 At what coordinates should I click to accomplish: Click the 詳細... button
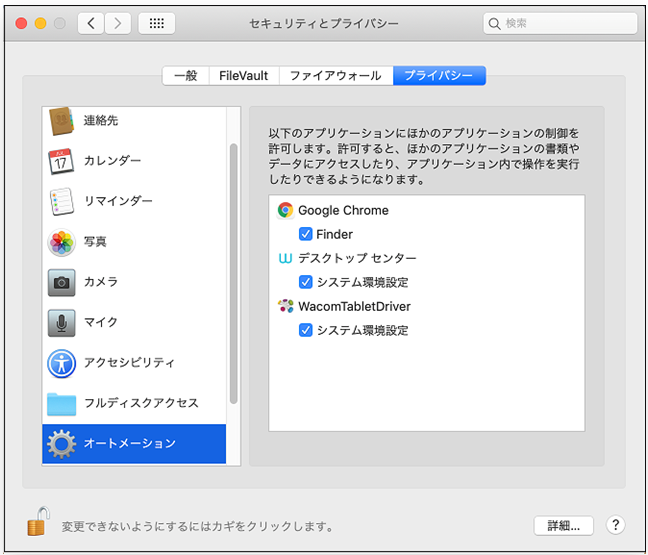(x=564, y=526)
